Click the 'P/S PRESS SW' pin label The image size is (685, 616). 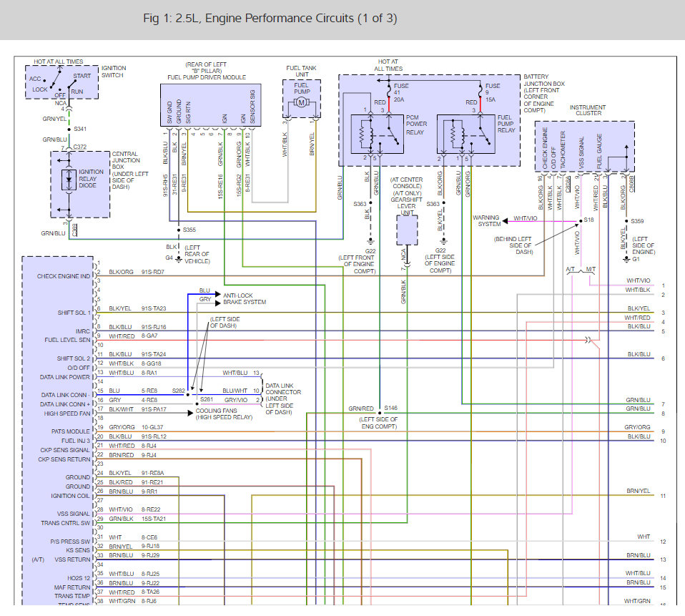[70, 542]
